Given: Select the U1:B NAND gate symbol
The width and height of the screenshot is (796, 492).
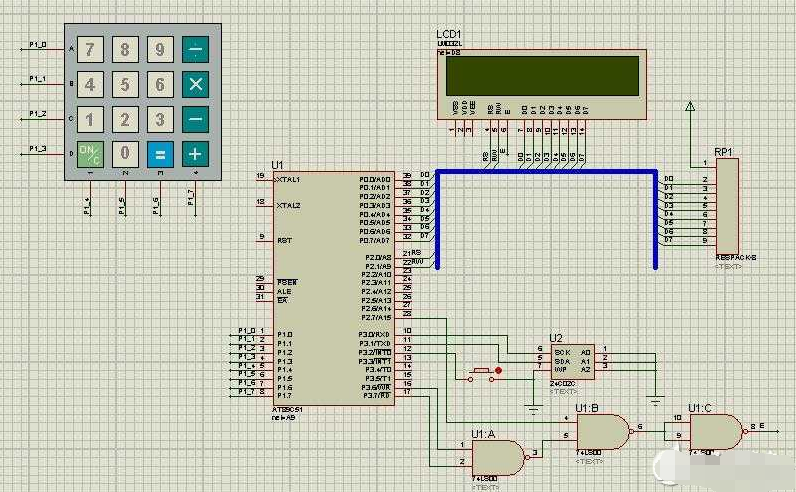Looking at the screenshot, I should pyautogui.click(x=605, y=432).
